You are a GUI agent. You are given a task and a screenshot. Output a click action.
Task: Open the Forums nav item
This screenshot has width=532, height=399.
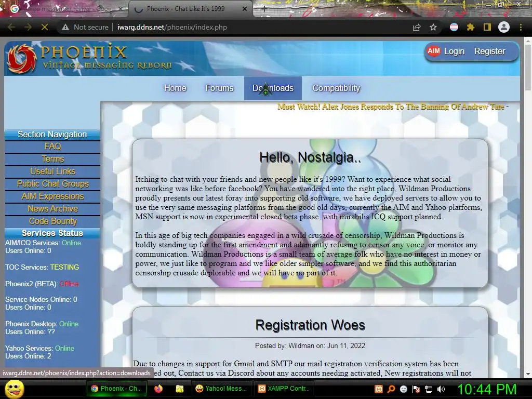pyautogui.click(x=219, y=88)
